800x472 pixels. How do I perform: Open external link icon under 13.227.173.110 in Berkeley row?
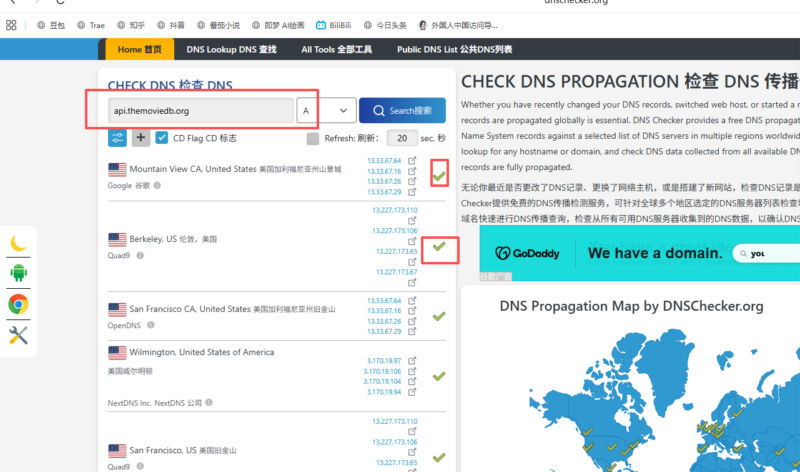[x=412, y=220]
